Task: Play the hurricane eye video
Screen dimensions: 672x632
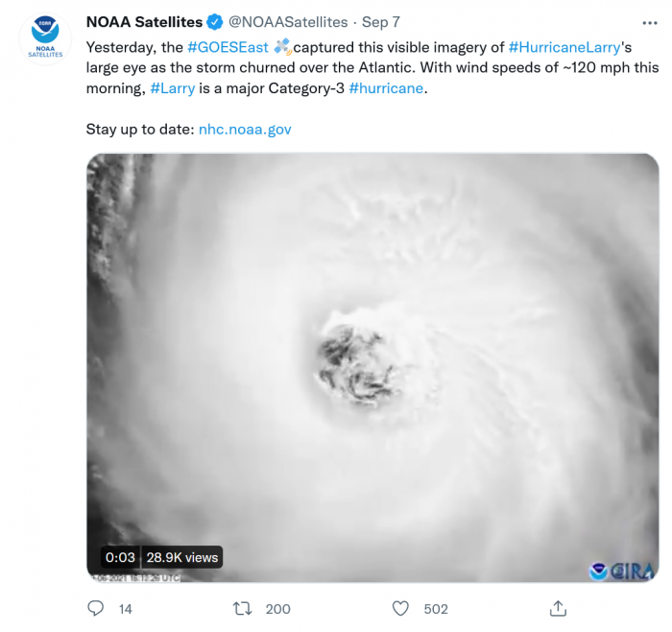Action: [372, 368]
